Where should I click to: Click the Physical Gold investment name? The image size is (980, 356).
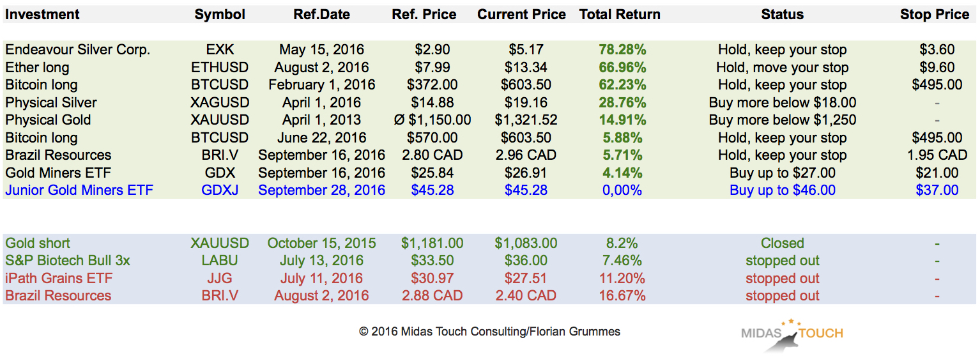click(49, 120)
